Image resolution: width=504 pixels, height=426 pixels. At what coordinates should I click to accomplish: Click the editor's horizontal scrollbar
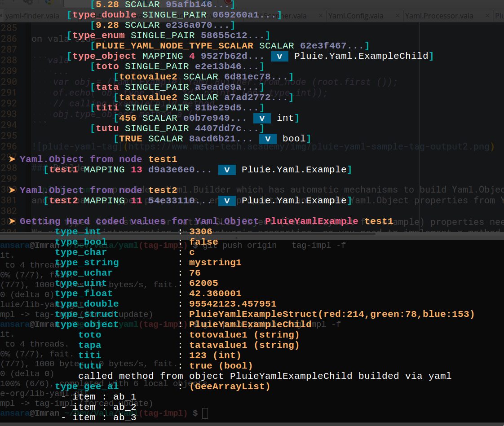click(188, 233)
